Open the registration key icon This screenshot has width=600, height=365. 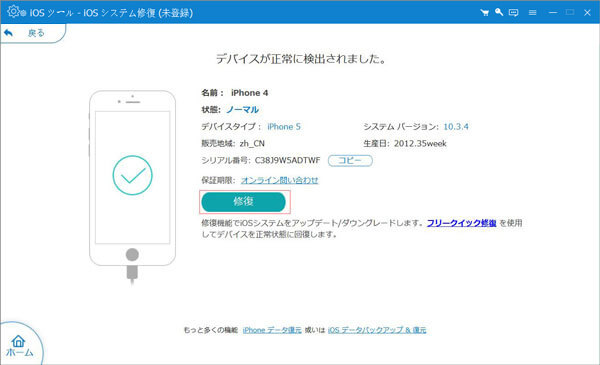point(499,12)
